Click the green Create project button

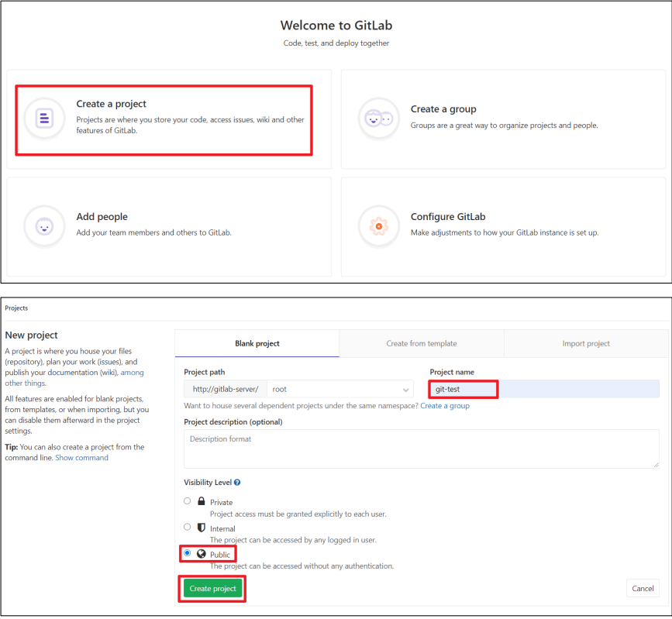coord(212,589)
